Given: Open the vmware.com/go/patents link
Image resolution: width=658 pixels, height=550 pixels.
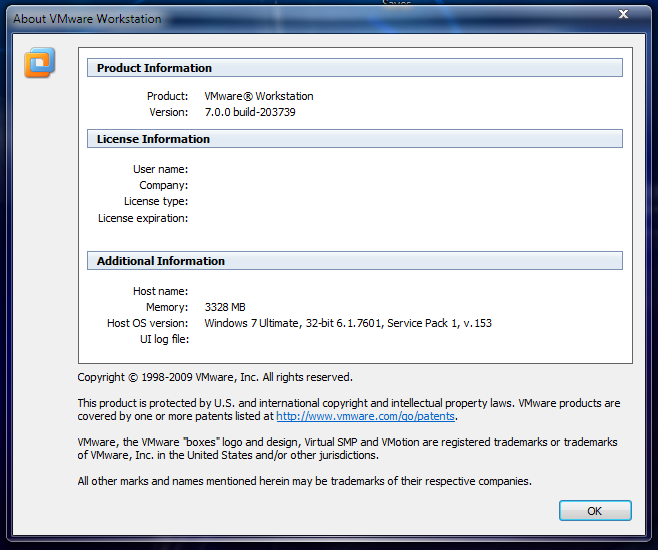Looking at the screenshot, I should (365, 416).
